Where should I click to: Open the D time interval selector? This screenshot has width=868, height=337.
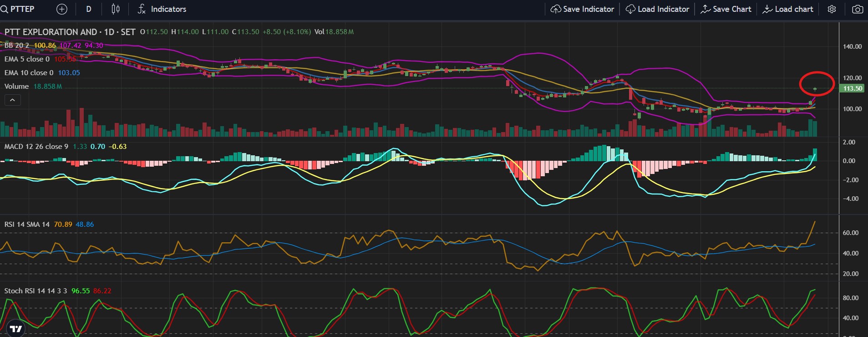[89, 9]
